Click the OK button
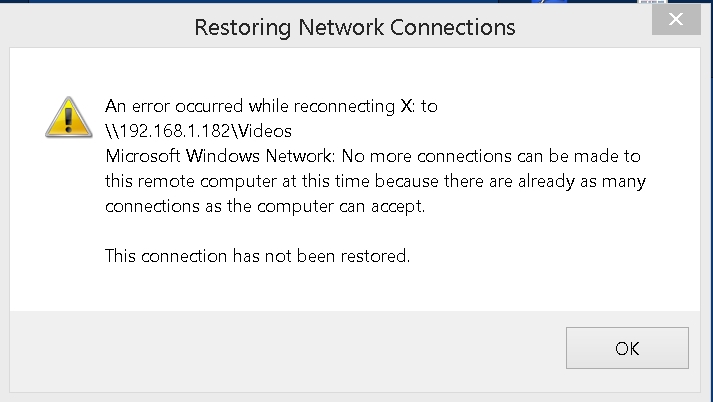Screen dimensions: 713x402 pyautogui.click(x=627, y=348)
